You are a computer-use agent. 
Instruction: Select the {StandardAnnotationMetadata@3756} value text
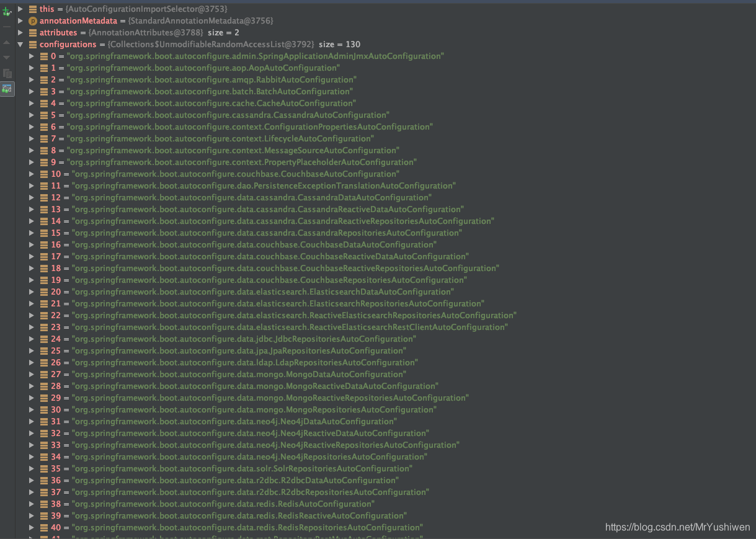[x=201, y=21]
